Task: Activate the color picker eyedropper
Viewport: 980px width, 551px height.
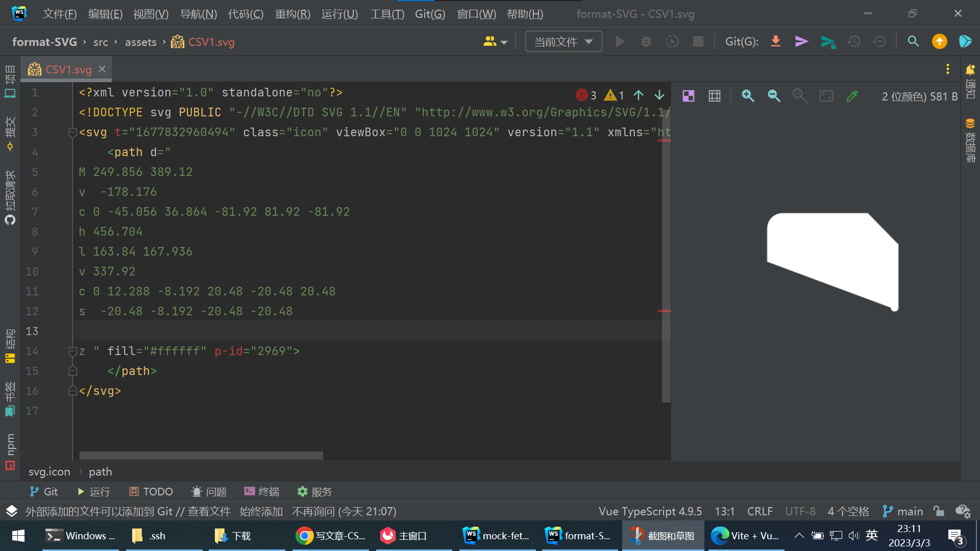Action: point(852,96)
